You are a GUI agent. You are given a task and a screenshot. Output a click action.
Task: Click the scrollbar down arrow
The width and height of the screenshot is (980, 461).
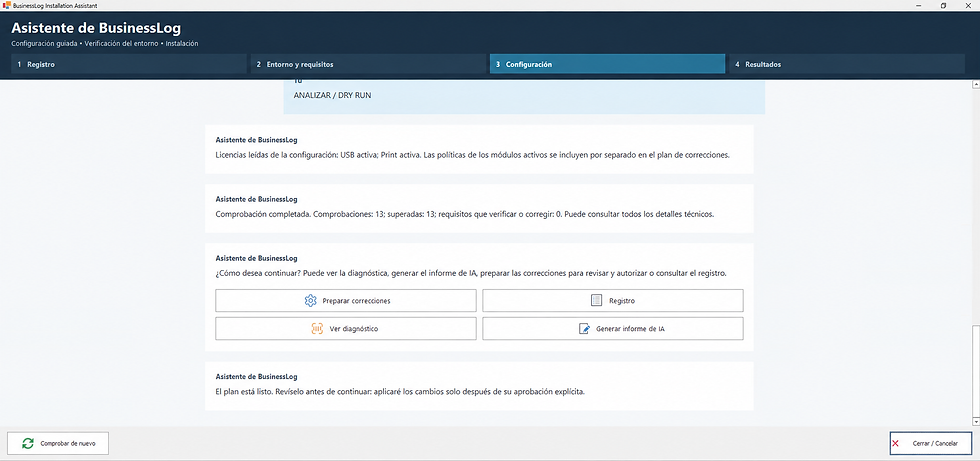(x=975, y=422)
